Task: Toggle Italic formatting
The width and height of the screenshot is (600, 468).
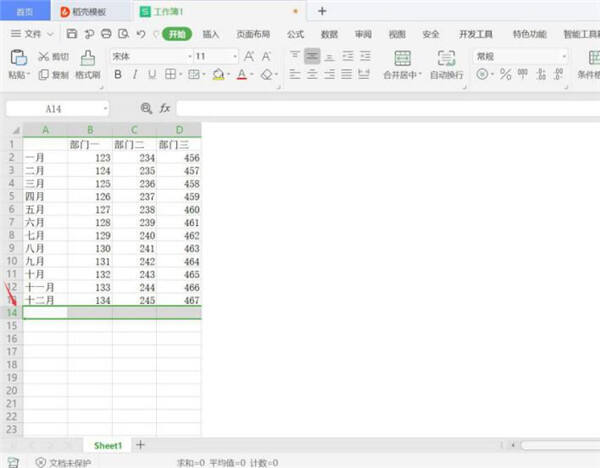Action: point(135,74)
